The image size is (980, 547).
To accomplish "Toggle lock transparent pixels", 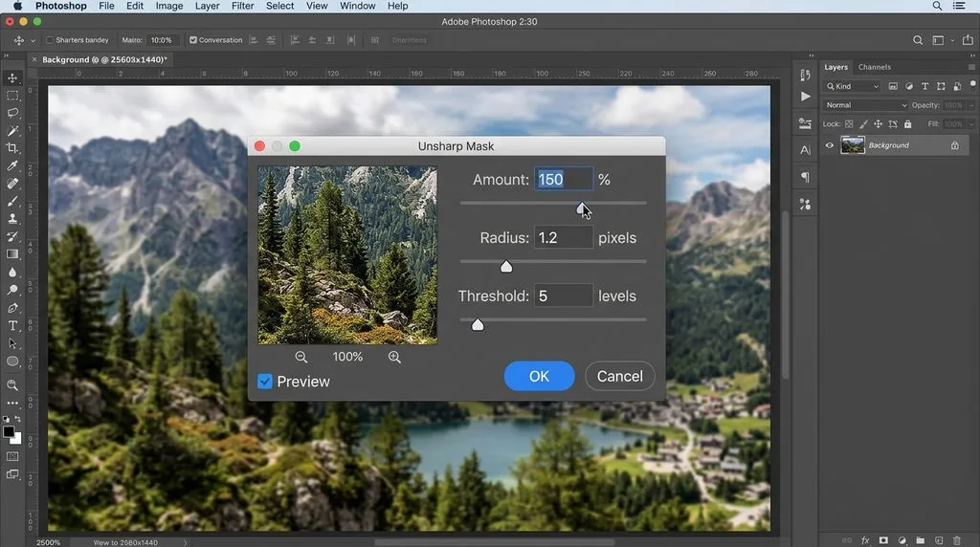I will click(849, 124).
